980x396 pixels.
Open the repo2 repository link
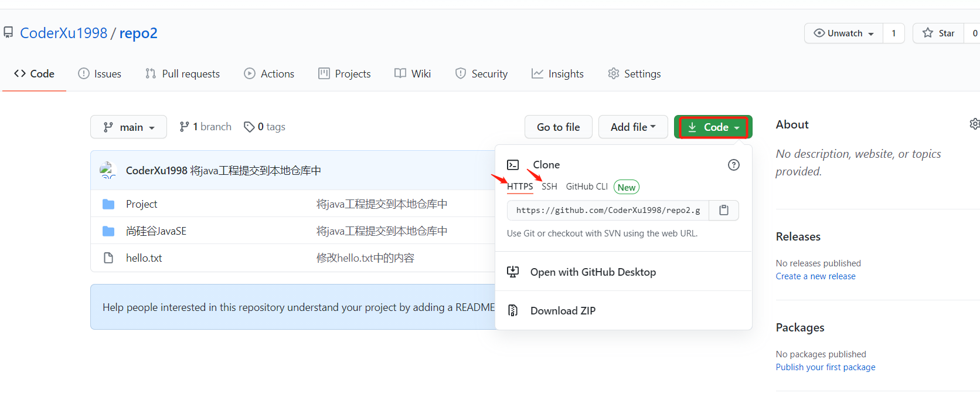(138, 33)
